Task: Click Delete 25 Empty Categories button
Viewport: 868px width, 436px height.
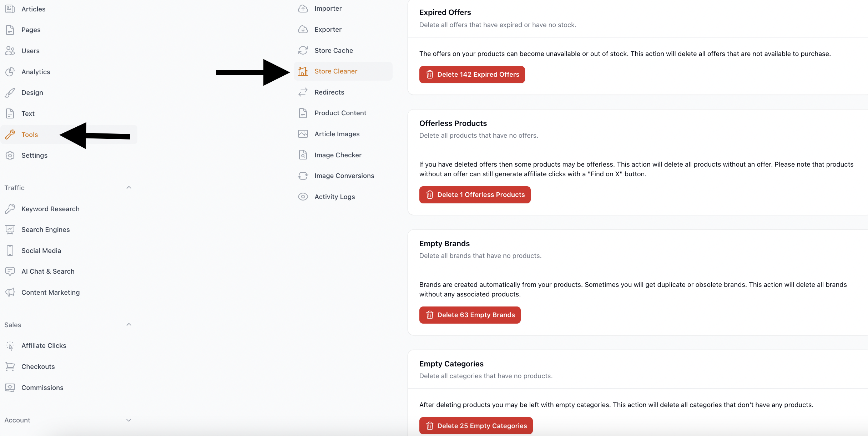Action: [x=476, y=426]
